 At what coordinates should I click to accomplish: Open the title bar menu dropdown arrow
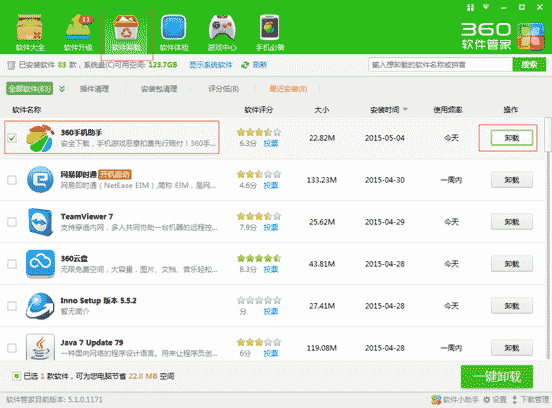[487, 7]
